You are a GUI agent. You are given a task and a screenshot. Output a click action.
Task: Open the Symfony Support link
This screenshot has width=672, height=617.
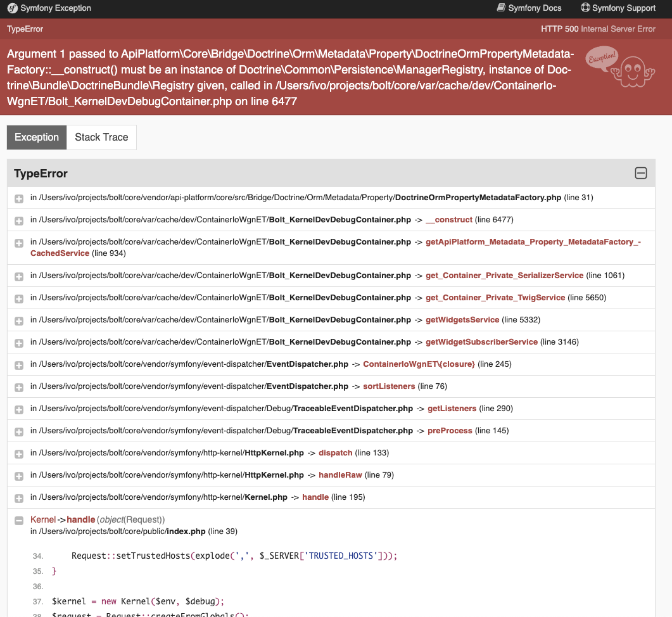(x=618, y=8)
